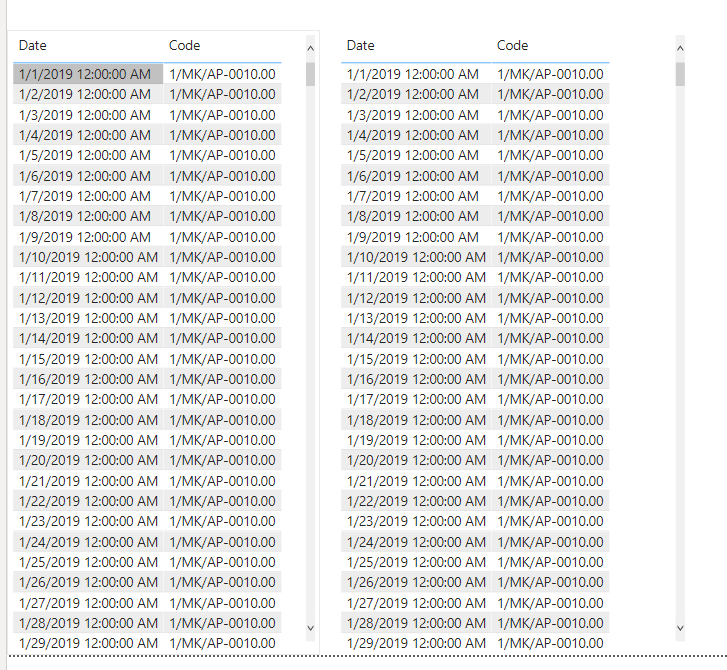Click scroll-down arrow of left table
Image resolution: width=727 pixels, height=670 pixels.
311,628
